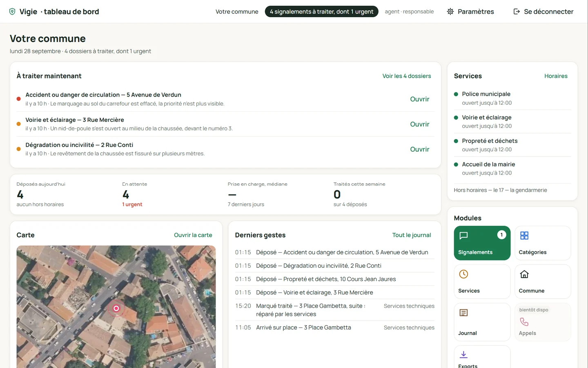
Task: Click the Appels phone icon
Action: pos(524,322)
